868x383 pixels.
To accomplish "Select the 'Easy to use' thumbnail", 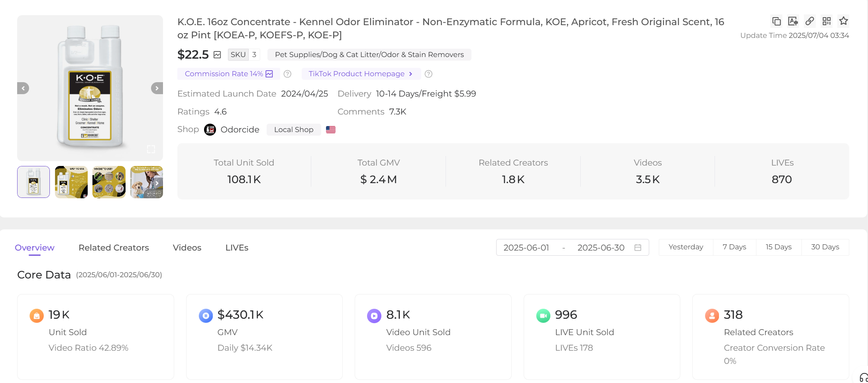I will tap(71, 182).
